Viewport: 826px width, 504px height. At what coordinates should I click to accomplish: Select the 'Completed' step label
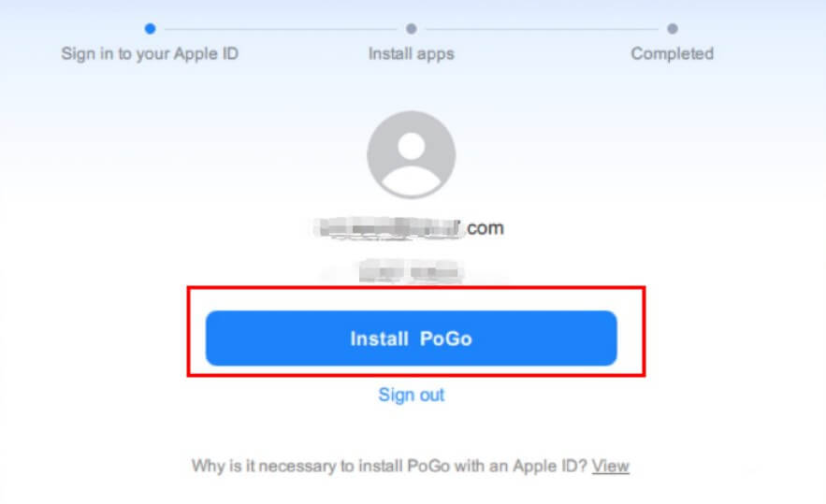673,53
